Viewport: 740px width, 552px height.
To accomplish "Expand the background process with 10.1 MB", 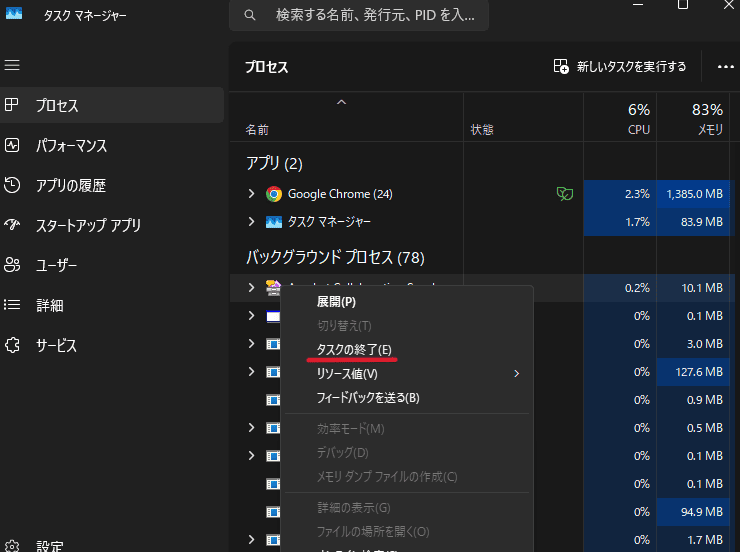I will (252, 287).
